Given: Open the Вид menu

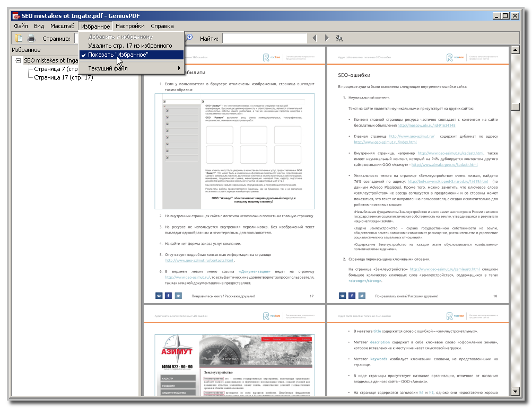Looking at the screenshot, I should point(39,26).
